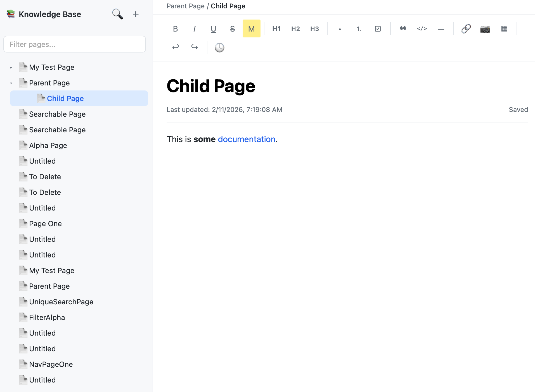Open the code block tool
The image size is (535, 392).
coord(422,28)
